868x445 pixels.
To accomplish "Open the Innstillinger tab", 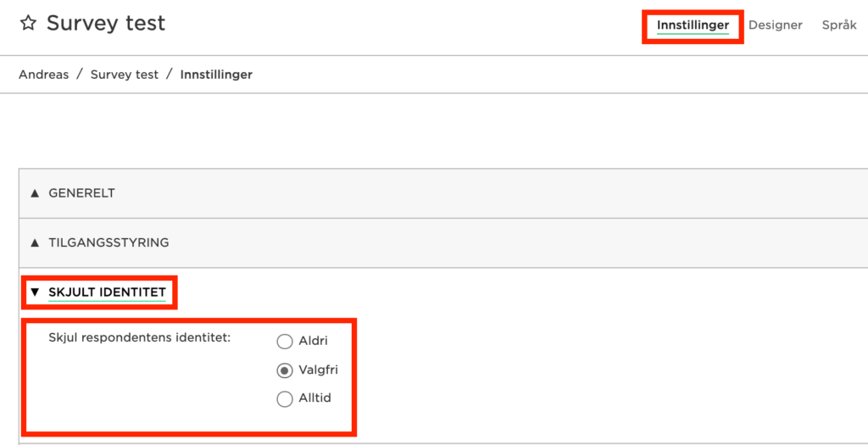I will click(693, 25).
